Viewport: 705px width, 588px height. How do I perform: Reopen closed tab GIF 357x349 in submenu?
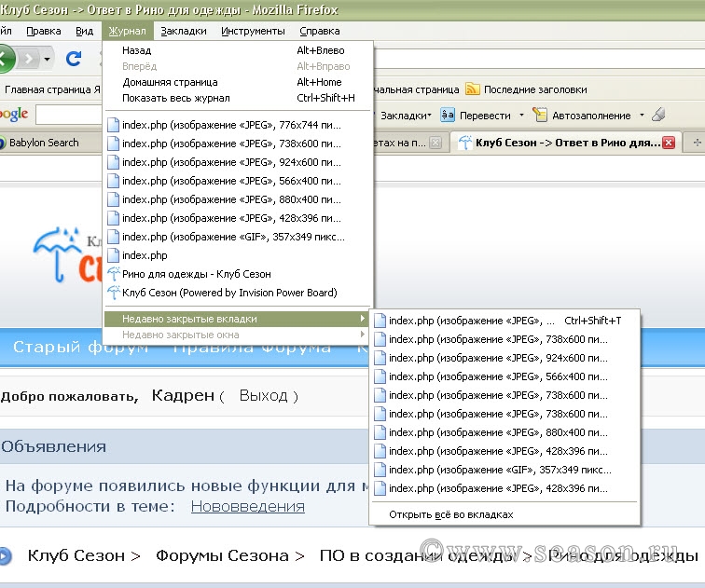(x=505, y=470)
